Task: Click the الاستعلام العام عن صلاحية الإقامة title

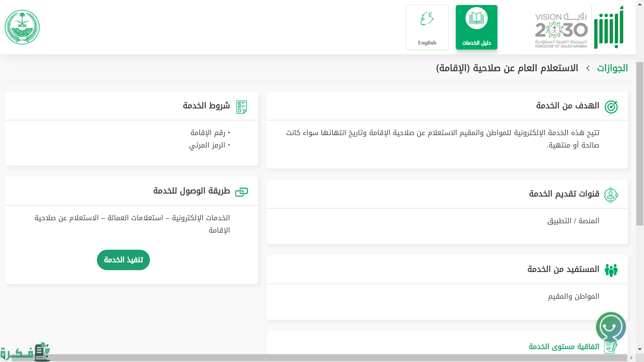Action: 507,68
